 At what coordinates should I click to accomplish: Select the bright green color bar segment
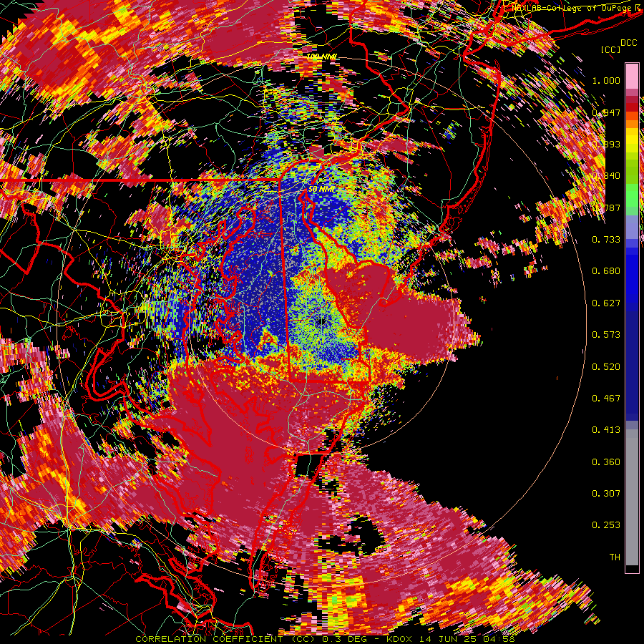632,195
